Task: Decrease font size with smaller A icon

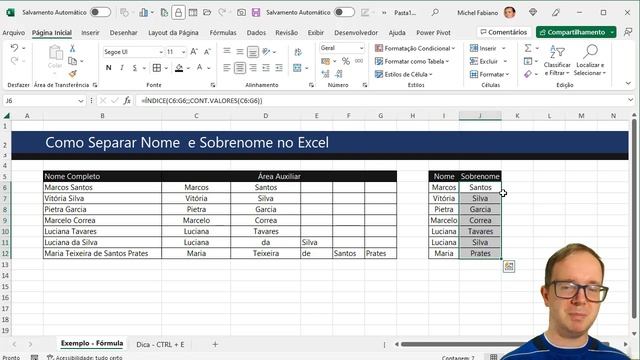Action: [x=207, y=52]
